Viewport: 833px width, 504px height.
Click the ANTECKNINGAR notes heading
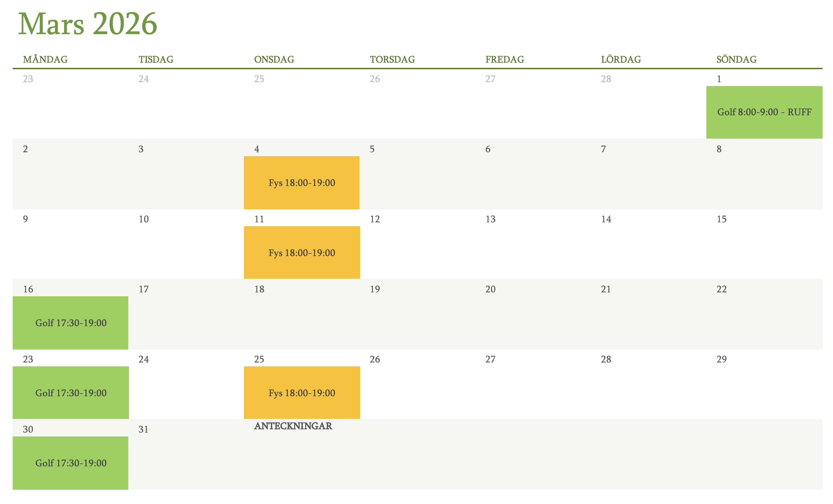[293, 426]
